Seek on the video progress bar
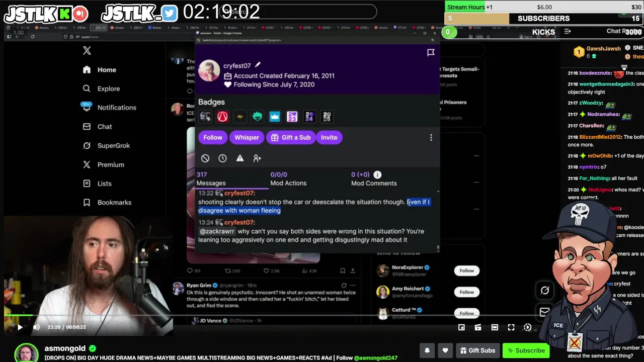This screenshot has width=644, height=362. [272, 316]
